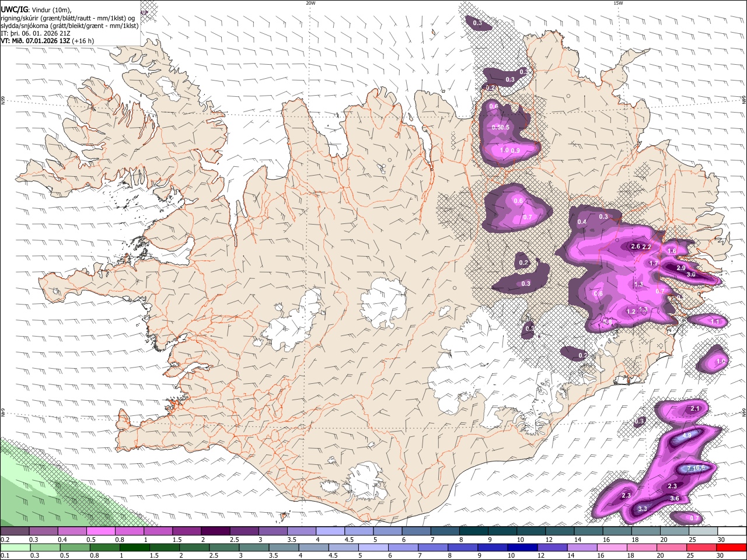This screenshot has width=747, height=560.
Task: Click the 20W longitude label
Action: click(310, 3)
